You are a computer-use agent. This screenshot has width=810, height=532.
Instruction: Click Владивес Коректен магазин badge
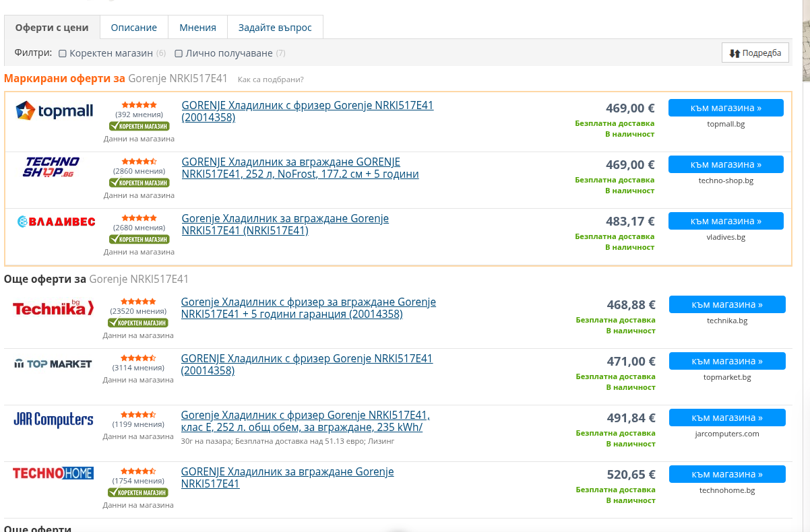(x=139, y=239)
